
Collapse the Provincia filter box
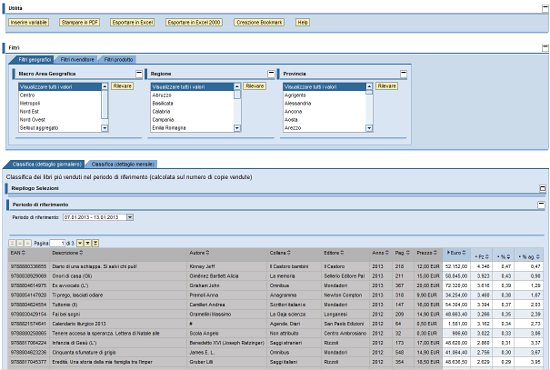pos(403,74)
